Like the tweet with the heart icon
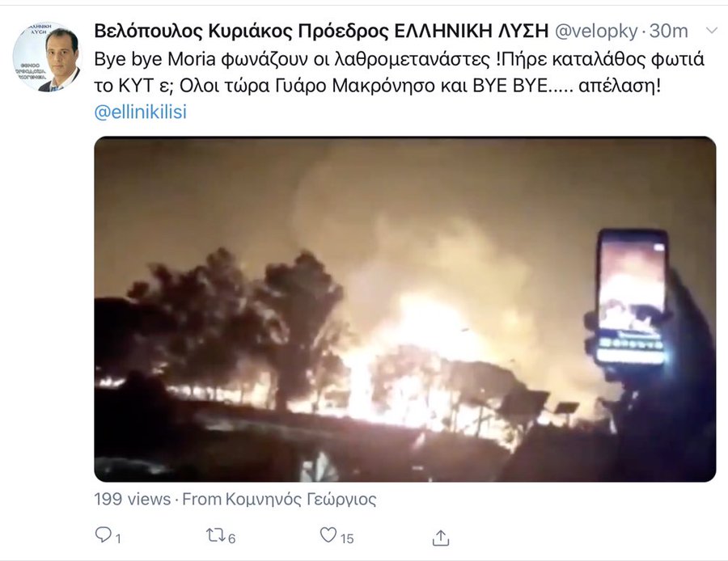728x561 pixels. point(328,535)
